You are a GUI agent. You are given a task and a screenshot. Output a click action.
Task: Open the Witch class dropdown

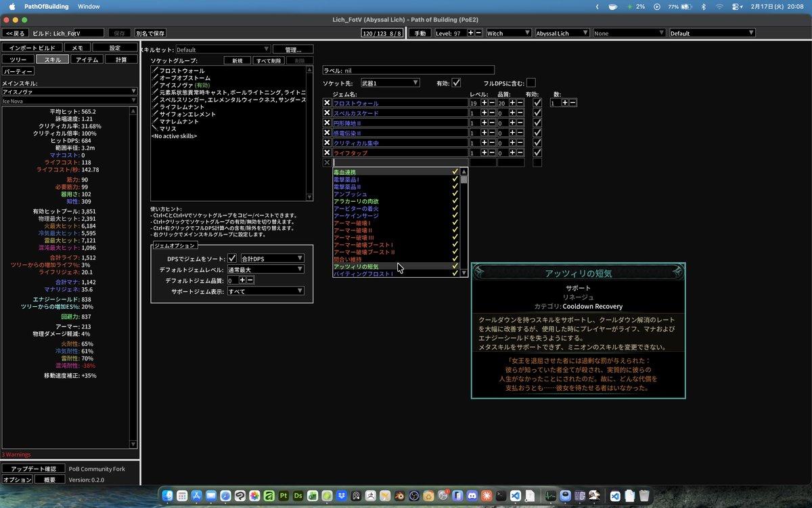[508, 33]
